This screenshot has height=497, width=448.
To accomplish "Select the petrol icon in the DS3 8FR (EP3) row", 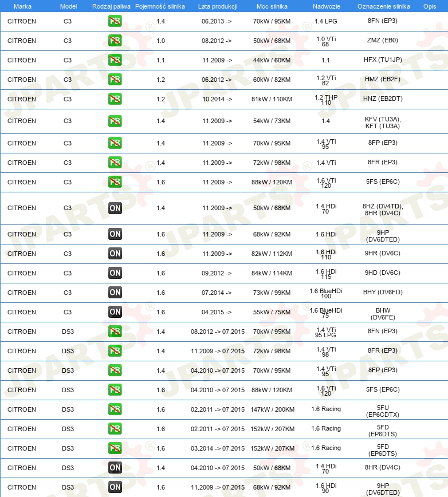I will (x=115, y=351).
